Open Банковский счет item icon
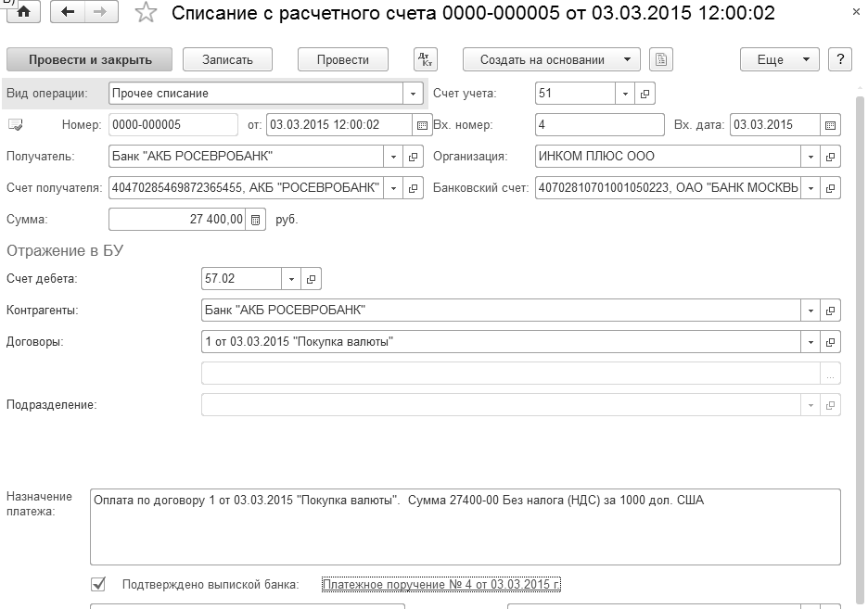Screen dimensions: 868x609 pyautogui.click(x=830, y=188)
